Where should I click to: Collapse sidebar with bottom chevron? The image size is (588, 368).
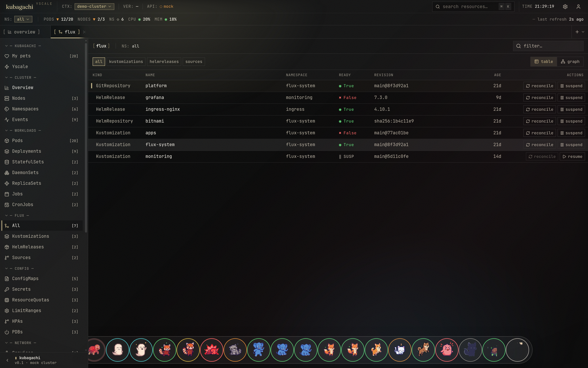point(7,360)
